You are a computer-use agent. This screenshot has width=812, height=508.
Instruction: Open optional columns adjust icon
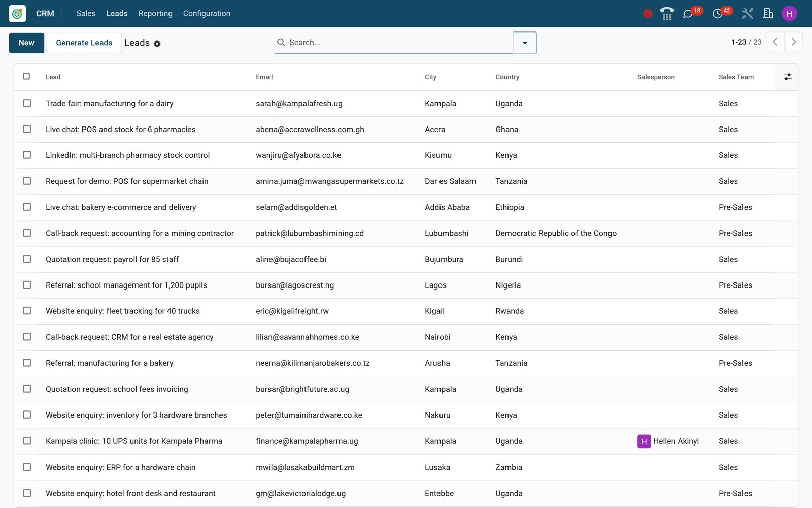tap(787, 77)
